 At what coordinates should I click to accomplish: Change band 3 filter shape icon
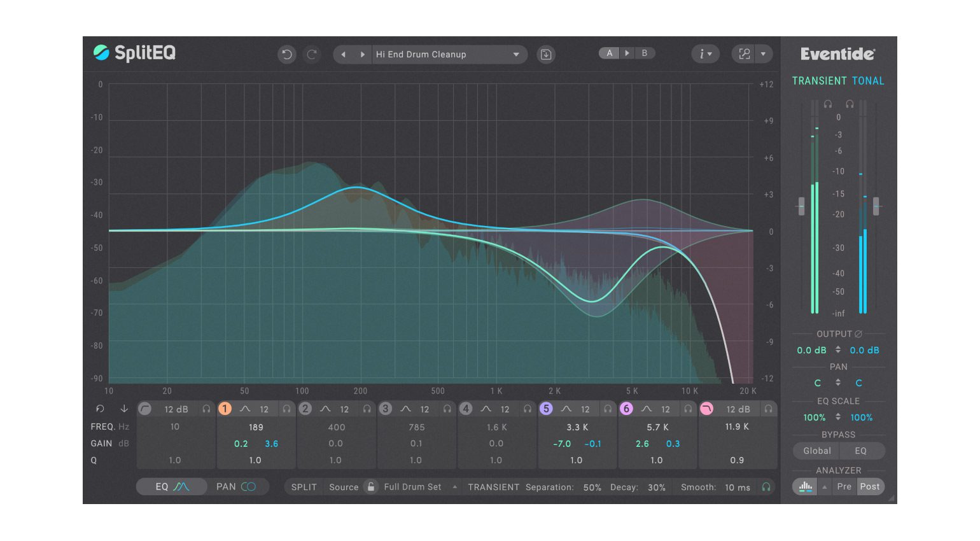click(x=405, y=409)
